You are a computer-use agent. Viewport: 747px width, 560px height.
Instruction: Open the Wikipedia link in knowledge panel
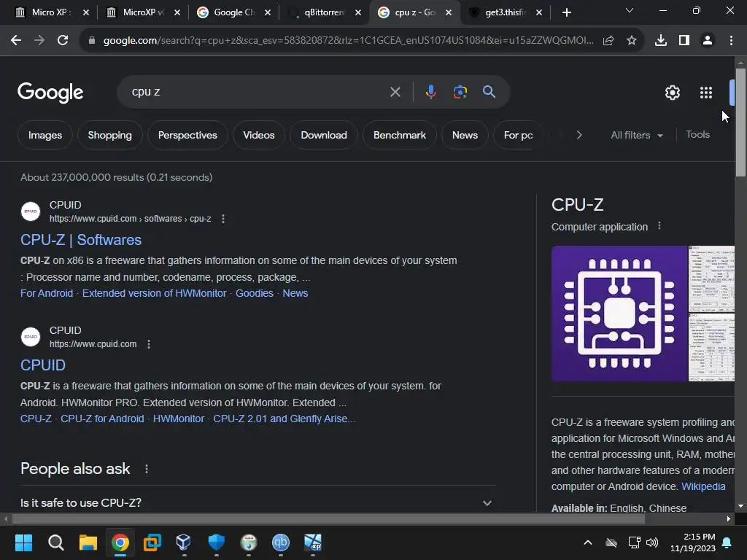point(703,486)
